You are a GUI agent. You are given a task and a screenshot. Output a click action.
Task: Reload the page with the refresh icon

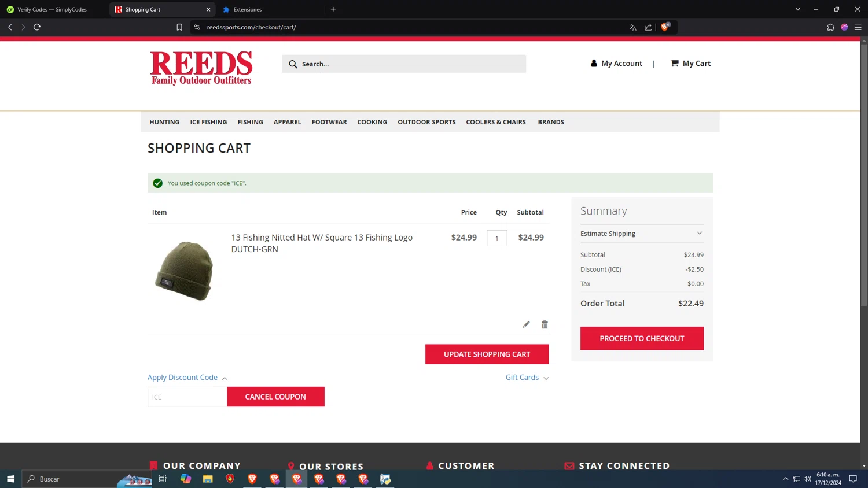(x=37, y=27)
